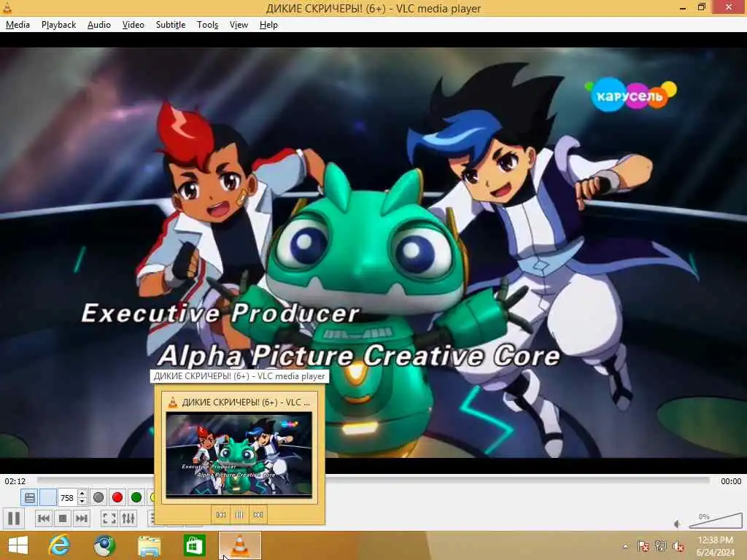The image size is (747, 560).
Task: Open the Subtitle menu
Action: pyautogui.click(x=171, y=25)
